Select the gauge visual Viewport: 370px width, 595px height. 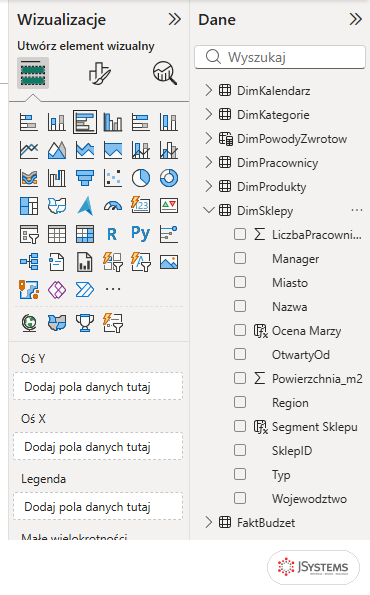click(x=113, y=206)
